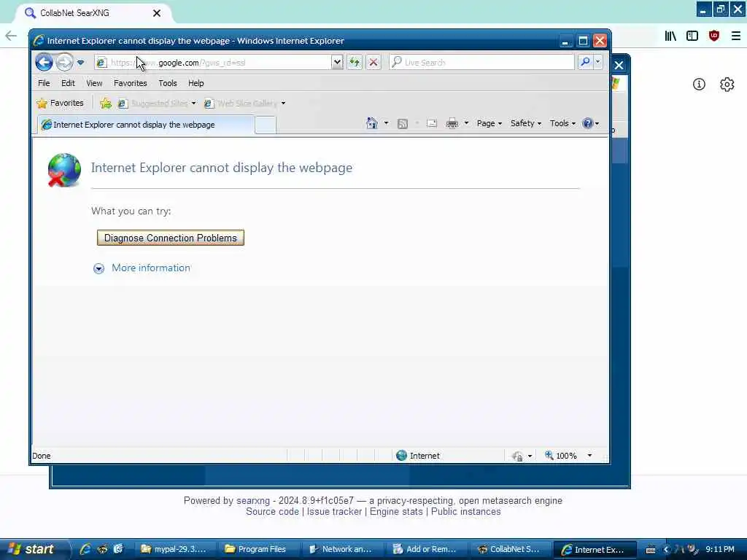Click the Home icon in command bar
747x560 pixels.
click(x=371, y=123)
